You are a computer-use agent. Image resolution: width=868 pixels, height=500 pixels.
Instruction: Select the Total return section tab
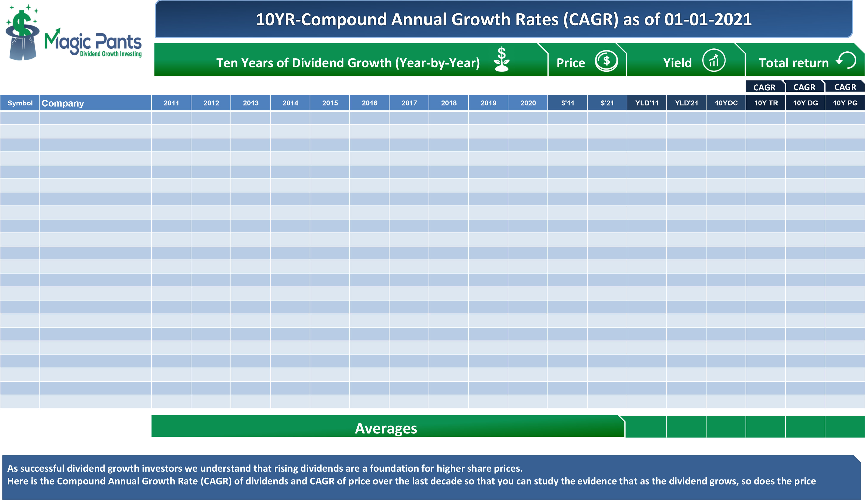click(793, 63)
